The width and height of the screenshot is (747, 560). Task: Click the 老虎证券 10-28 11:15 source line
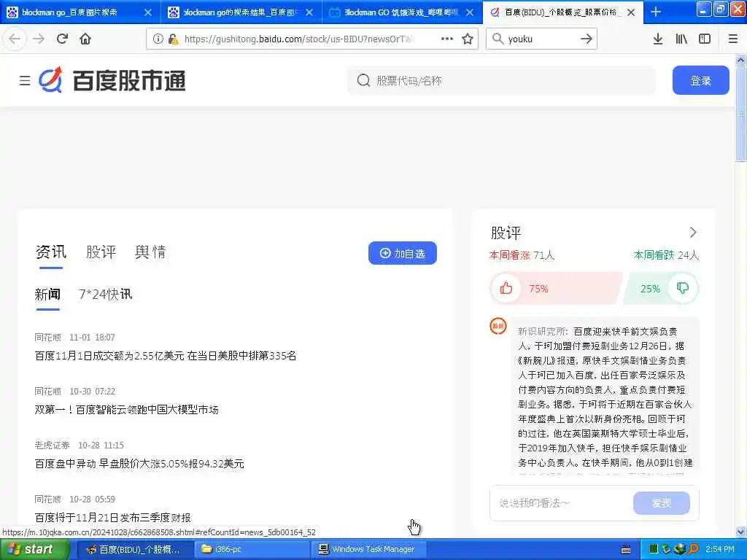79,446
